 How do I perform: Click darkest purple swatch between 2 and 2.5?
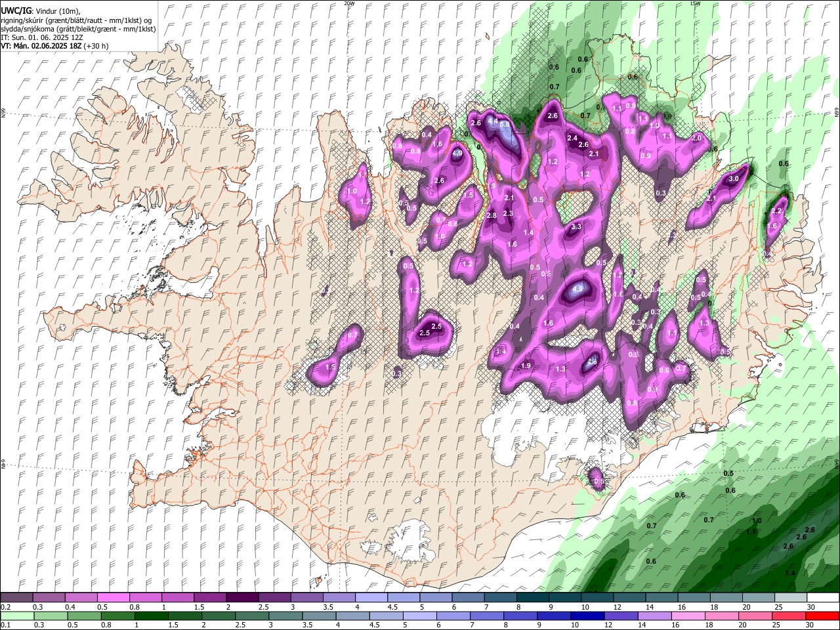(x=241, y=598)
